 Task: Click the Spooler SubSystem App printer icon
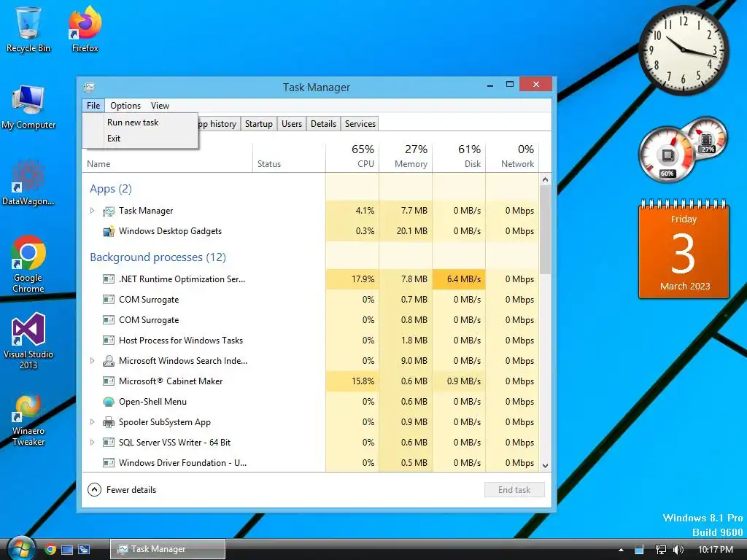point(109,422)
